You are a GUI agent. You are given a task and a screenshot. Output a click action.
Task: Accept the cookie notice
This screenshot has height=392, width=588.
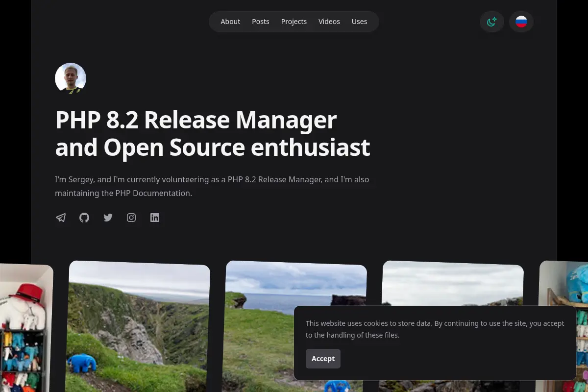pyautogui.click(x=323, y=359)
